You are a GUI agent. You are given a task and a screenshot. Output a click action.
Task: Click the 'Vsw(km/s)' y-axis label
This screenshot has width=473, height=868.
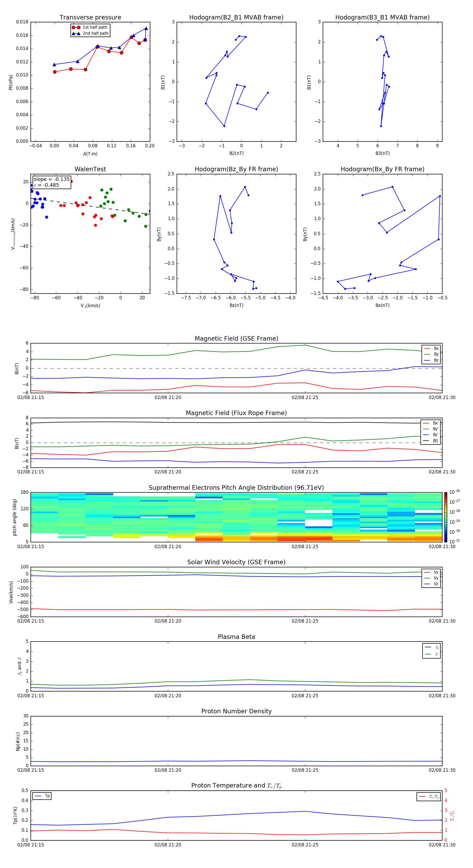click(11, 592)
